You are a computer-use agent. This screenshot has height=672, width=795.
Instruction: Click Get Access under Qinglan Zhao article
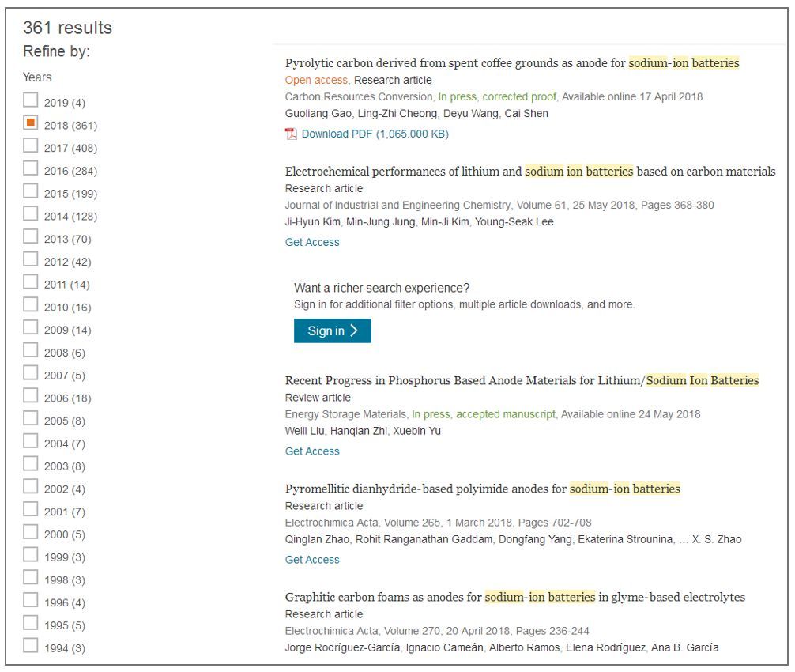point(312,560)
